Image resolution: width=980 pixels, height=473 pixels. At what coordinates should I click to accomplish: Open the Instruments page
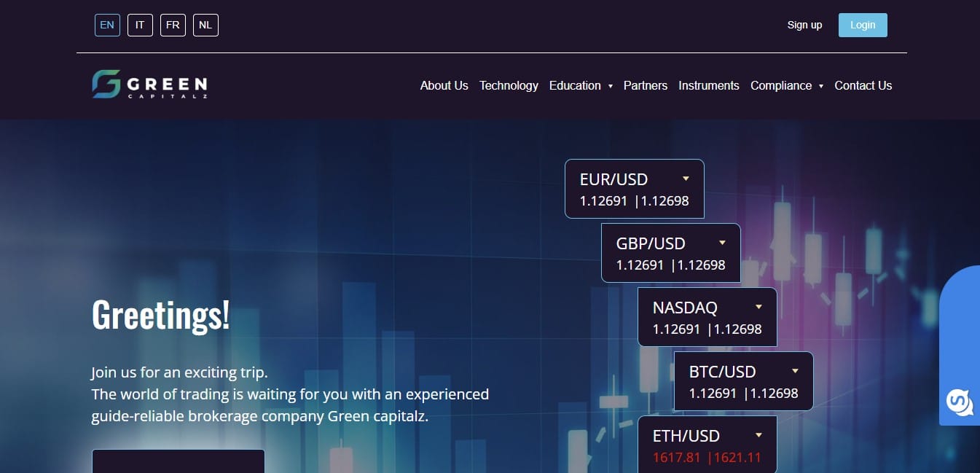[709, 85]
